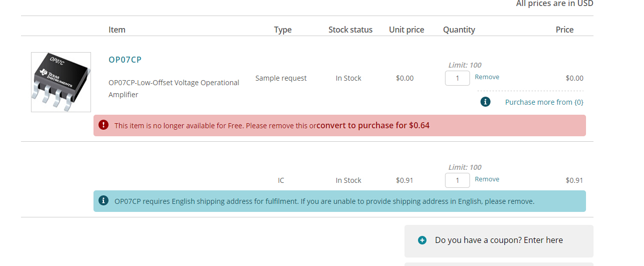Viewport: 644px width, 266px height.
Task: Click the OP07CP chip product thumbnail
Action: point(61,82)
